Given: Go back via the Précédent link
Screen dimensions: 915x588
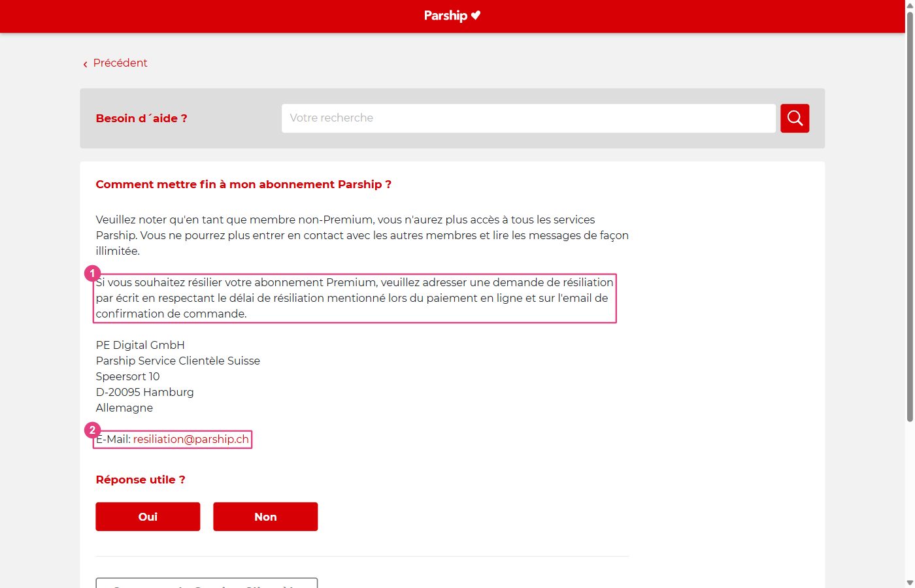Looking at the screenshot, I should [115, 63].
